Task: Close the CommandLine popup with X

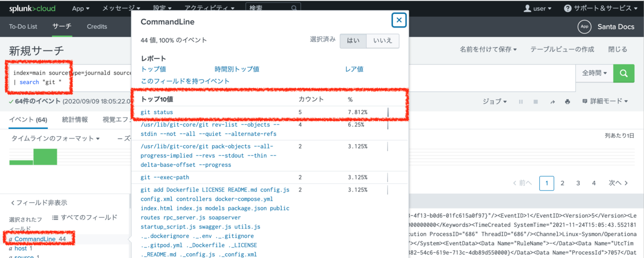Action: [399, 20]
